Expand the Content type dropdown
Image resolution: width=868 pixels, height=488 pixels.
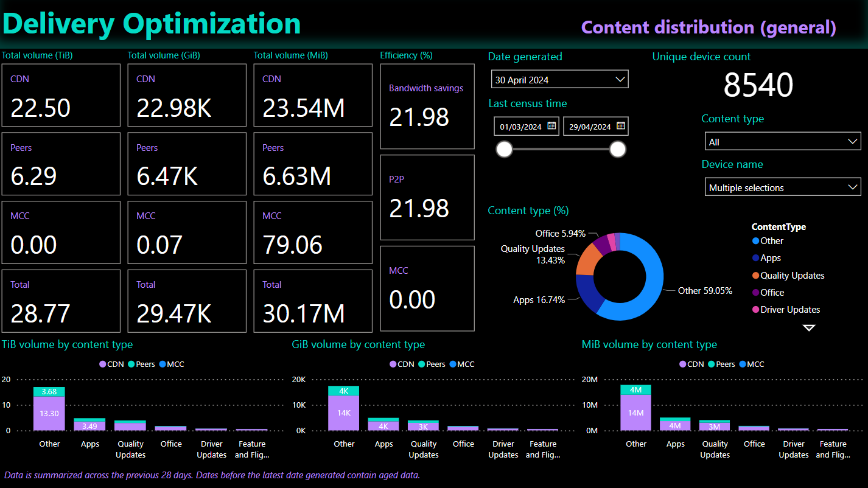(782, 142)
